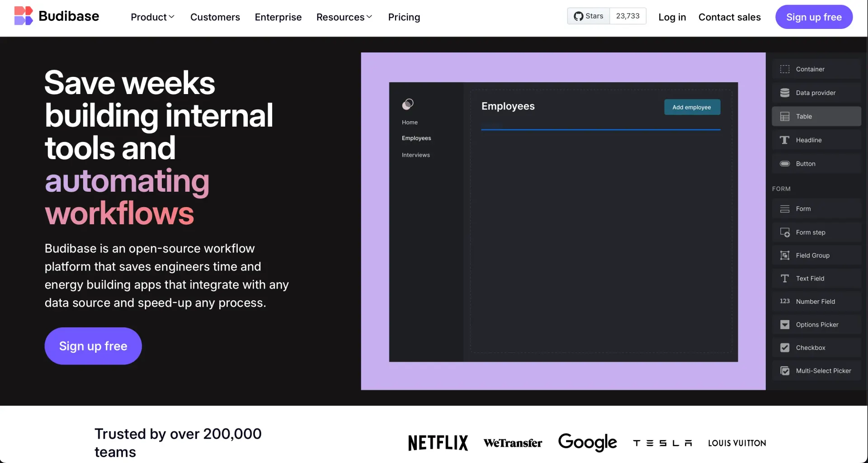Select the Form step icon

785,232
